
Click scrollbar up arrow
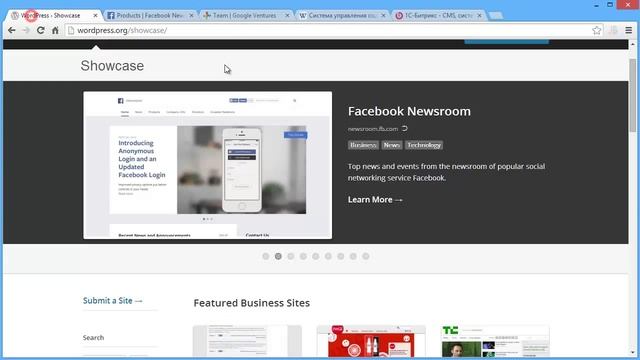click(x=633, y=44)
